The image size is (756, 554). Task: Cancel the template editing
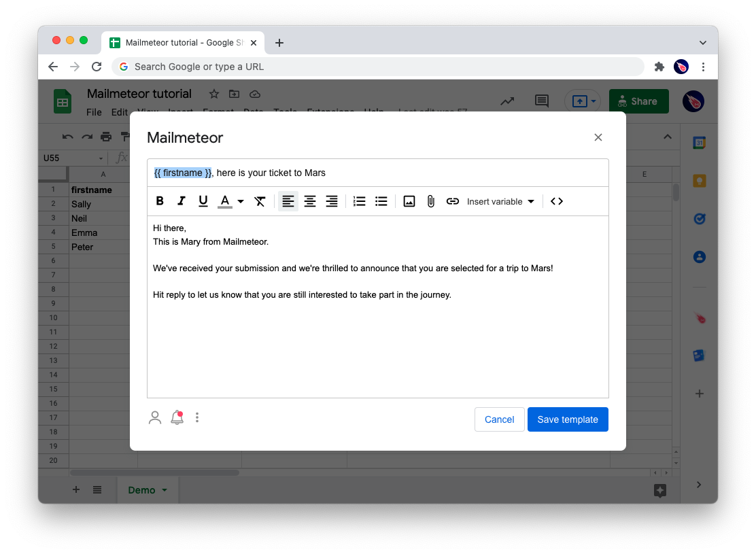tap(499, 419)
